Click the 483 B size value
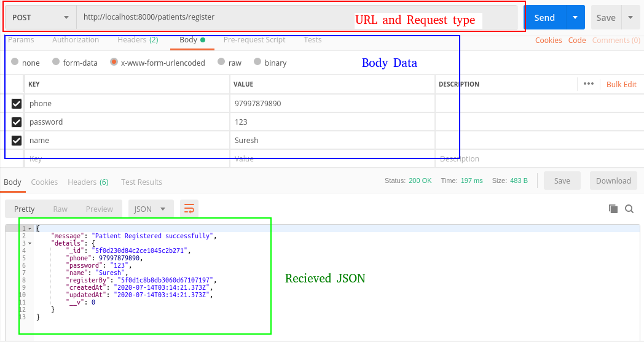The image size is (644, 342). (519, 181)
